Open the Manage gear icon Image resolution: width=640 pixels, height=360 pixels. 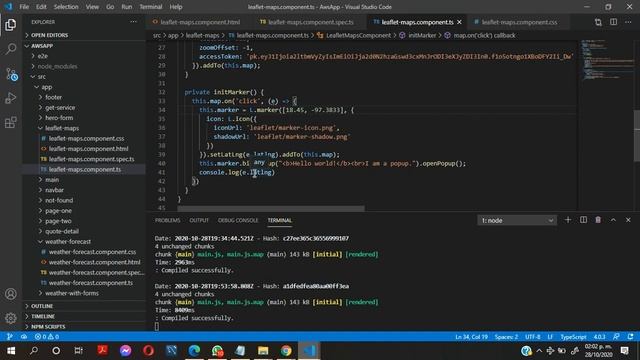tap(11, 318)
